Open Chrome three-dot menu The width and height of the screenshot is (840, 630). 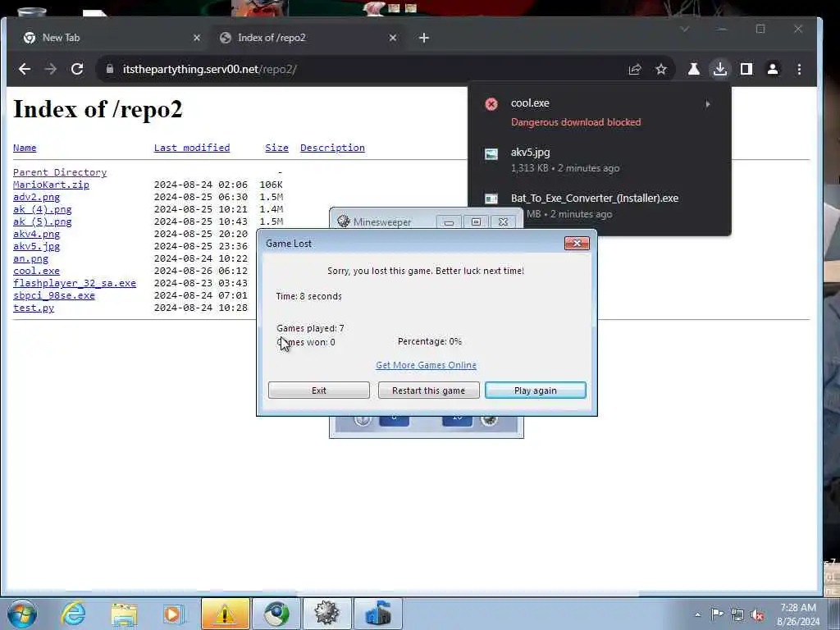pyautogui.click(x=799, y=69)
